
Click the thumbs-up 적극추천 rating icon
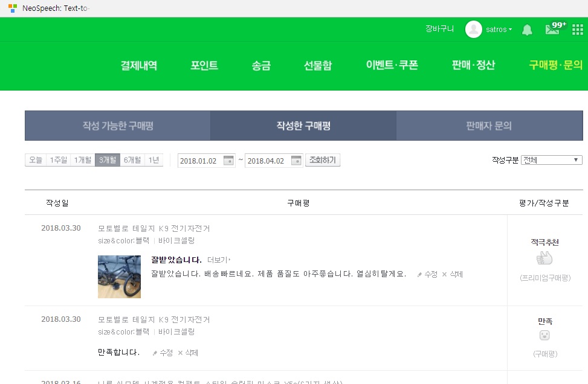click(x=544, y=258)
